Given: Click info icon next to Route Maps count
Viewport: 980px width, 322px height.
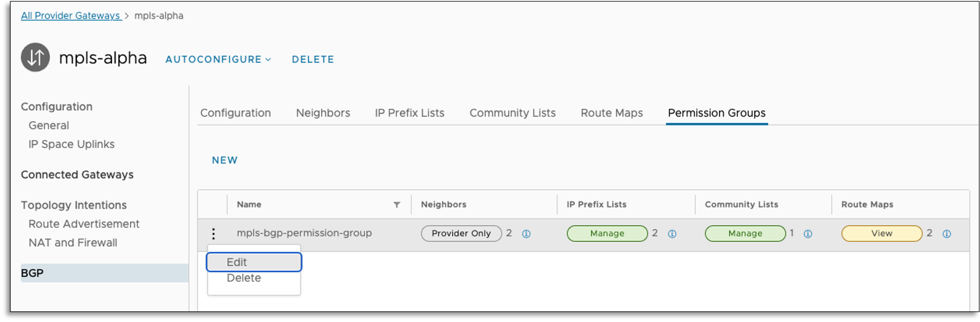Looking at the screenshot, I should click(x=947, y=234).
